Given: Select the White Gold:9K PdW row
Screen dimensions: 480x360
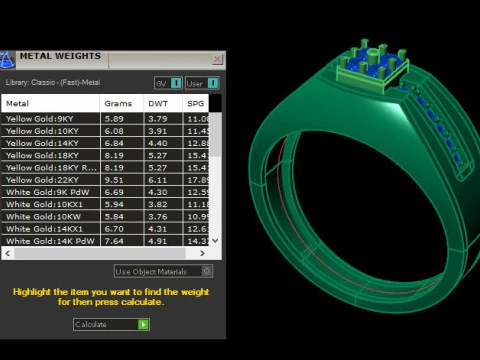Looking at the screenshot, I should [105, 192].
